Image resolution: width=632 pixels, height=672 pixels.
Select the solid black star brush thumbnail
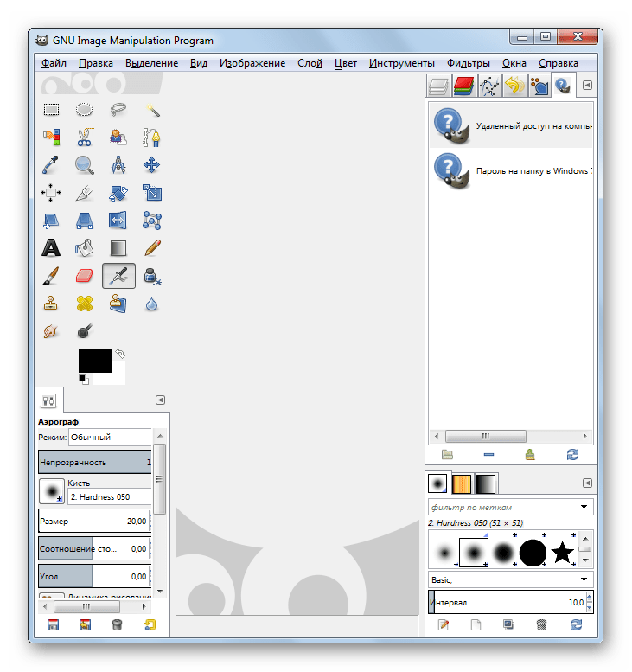click(x=562, y=553)
